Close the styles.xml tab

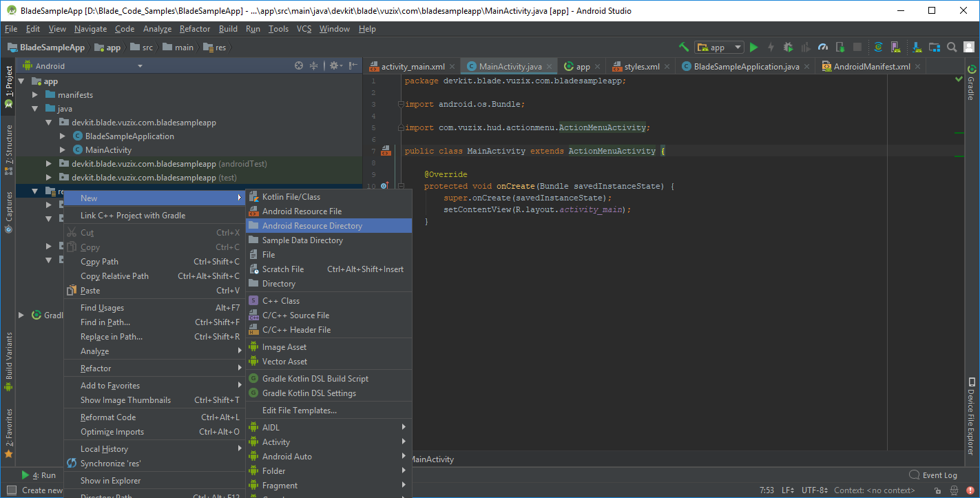(x=667, y=67)
